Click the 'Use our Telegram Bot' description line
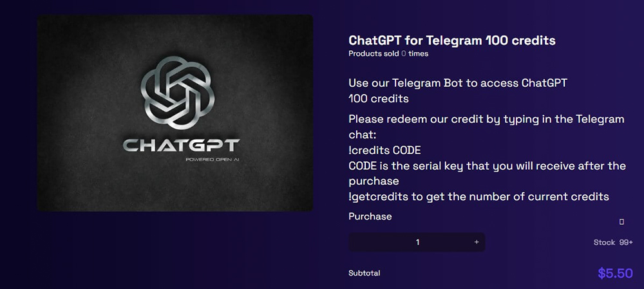The image size is (644, 289). (458, 83)
